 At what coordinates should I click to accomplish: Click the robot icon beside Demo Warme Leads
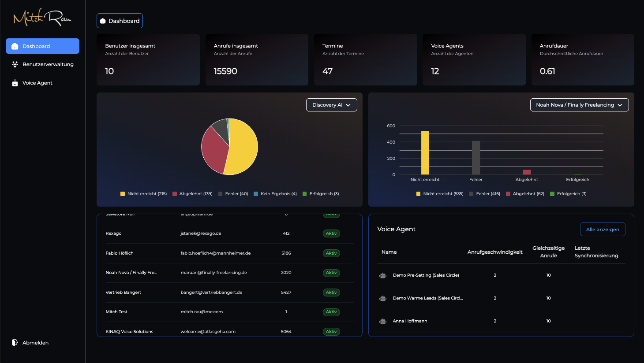click(382, 298)
